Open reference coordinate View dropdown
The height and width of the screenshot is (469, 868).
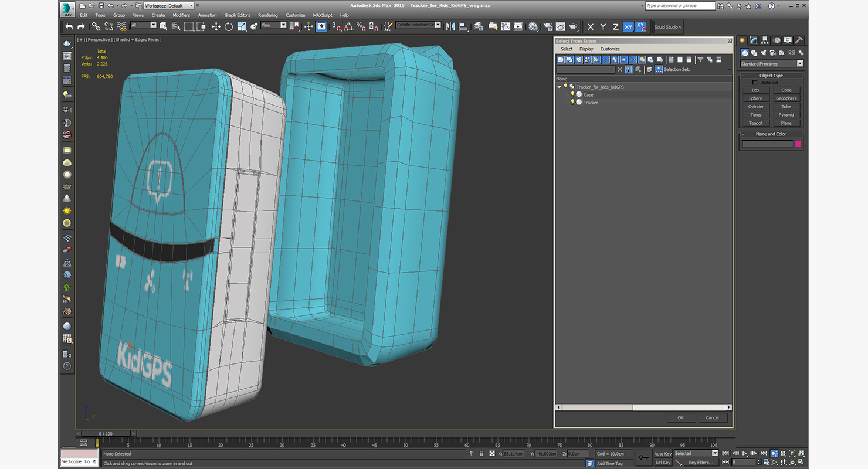click(274, 25)
